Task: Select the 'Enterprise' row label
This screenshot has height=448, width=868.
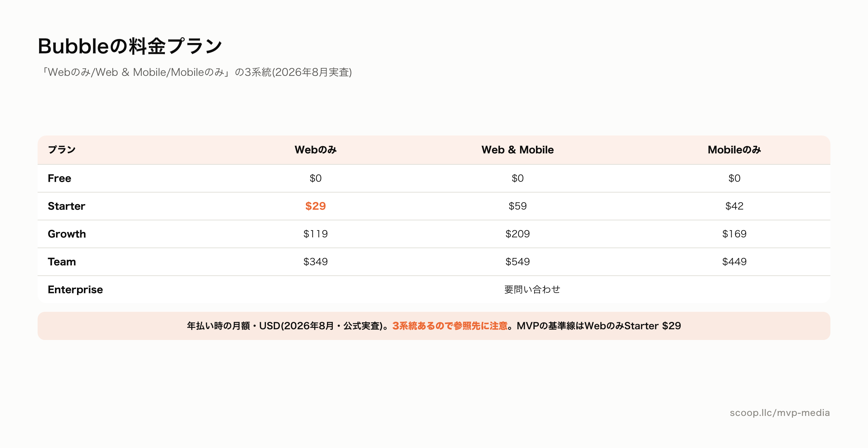Action: pos(75,289)
